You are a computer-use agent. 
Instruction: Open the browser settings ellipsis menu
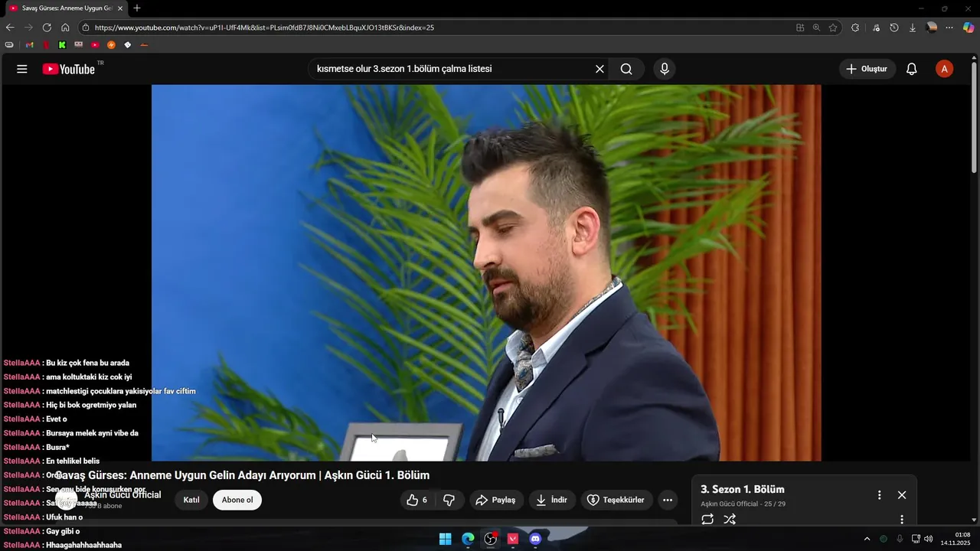[x=950, y=28]
